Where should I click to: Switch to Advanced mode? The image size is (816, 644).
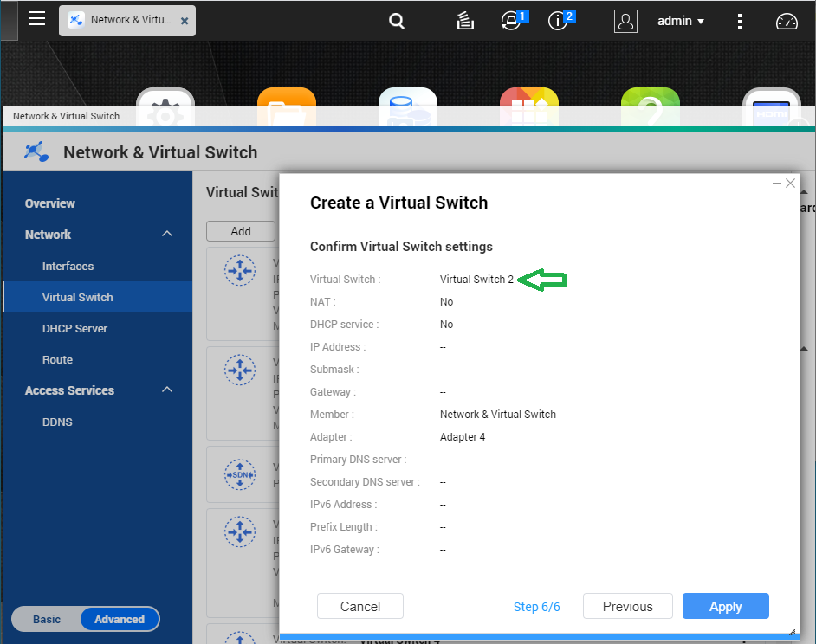click(120, 619)
